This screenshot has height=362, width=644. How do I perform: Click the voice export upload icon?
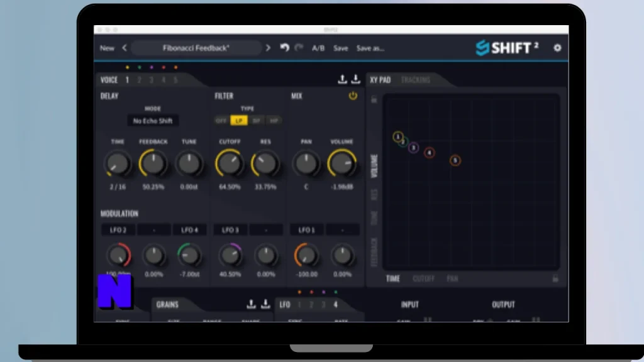[x=342, y=79]
